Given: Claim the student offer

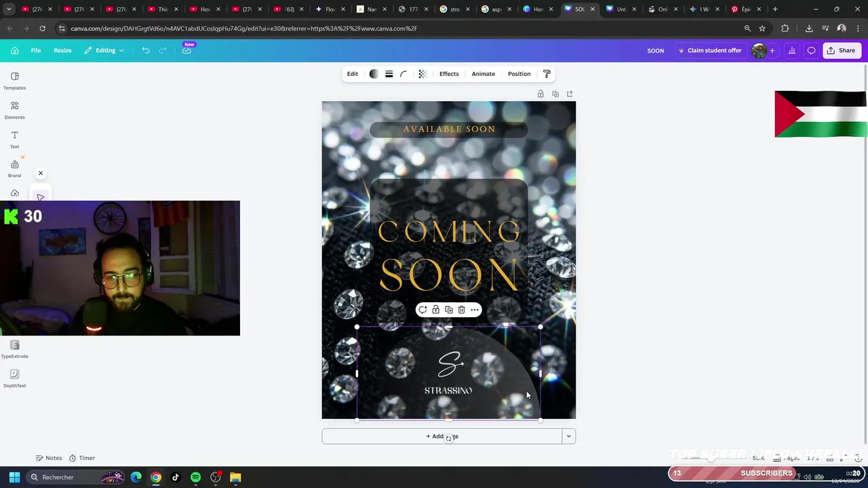Looking at the screenshot, I should [x=709, y=50].
